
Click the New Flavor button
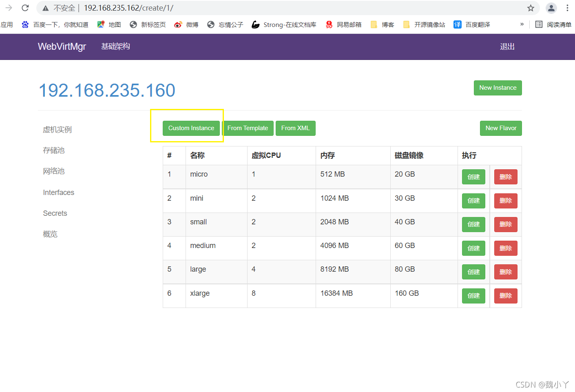[501, 128]
